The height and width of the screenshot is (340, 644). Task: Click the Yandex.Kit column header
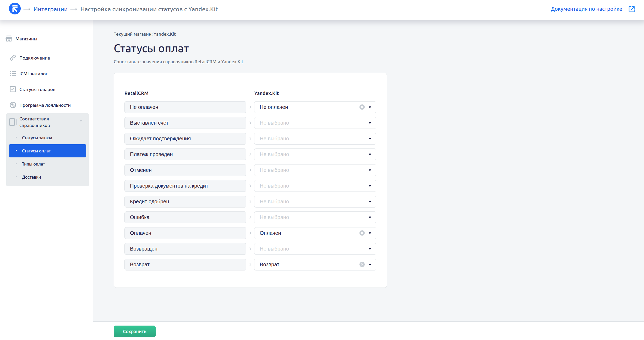tap(266, 93)
